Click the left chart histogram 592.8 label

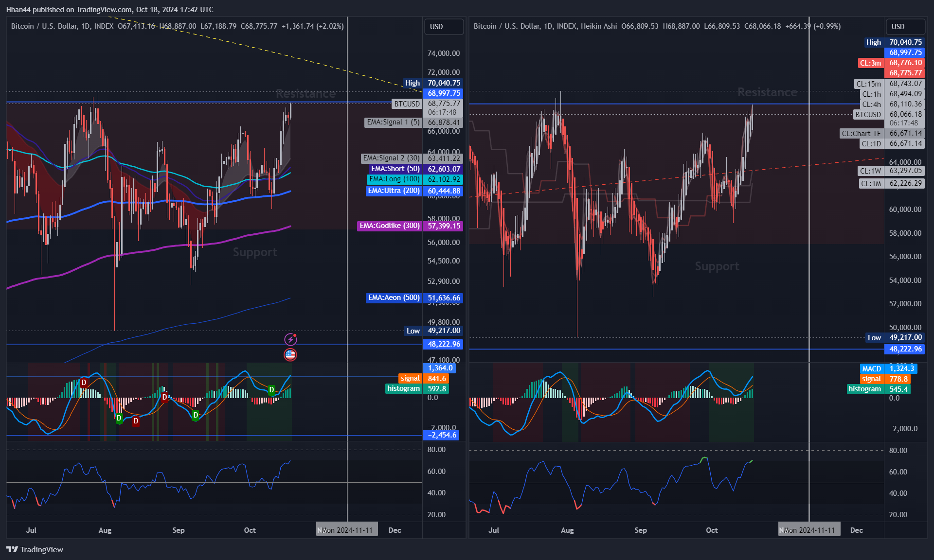tap(417, 389)
